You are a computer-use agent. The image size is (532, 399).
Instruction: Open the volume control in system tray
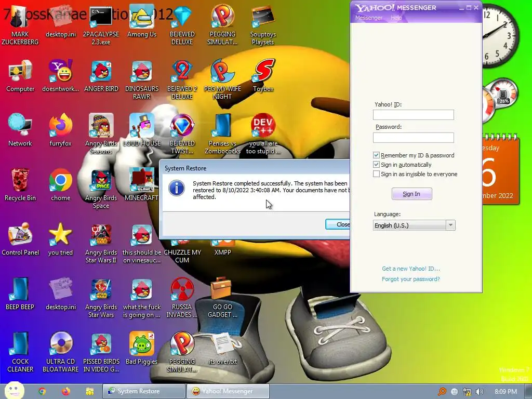480,392
